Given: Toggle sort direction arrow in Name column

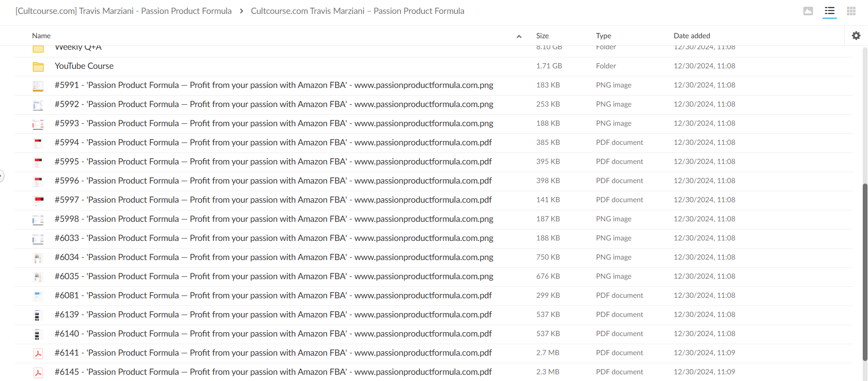Looking at the screenshot, I should (519, 36).
